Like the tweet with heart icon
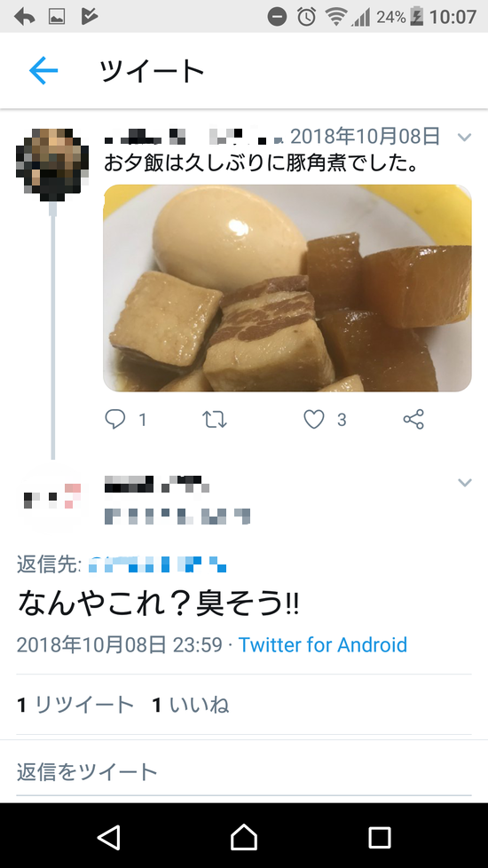 point(314,419)
